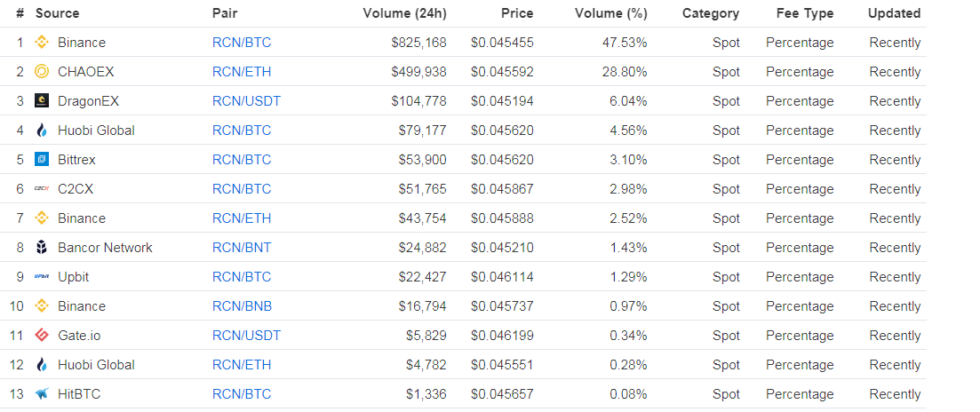Open the RCN/BNT pair link
This screenshot has width=980, height=412.
pyautogui.click(x=242, y=248)
